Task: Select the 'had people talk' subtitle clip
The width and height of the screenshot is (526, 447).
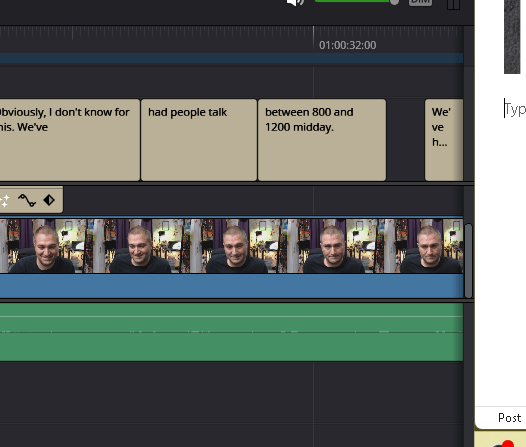Action: point(199,140)
